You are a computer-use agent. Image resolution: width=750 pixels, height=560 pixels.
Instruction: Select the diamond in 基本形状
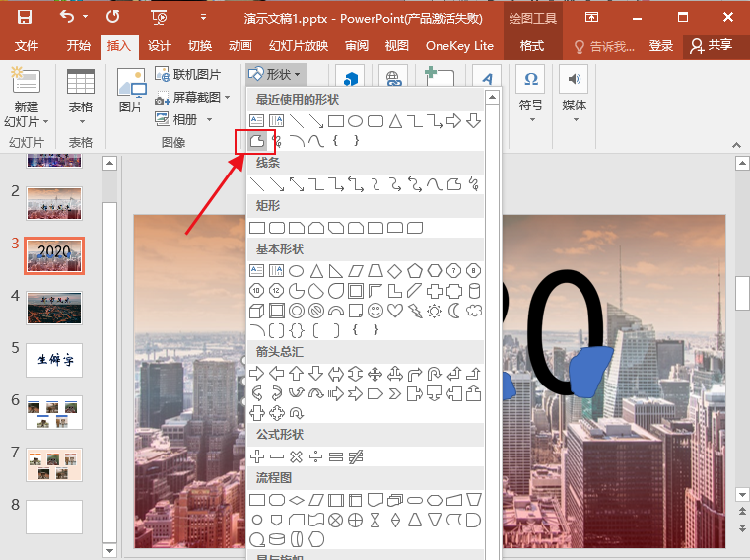tap(394, 271)
